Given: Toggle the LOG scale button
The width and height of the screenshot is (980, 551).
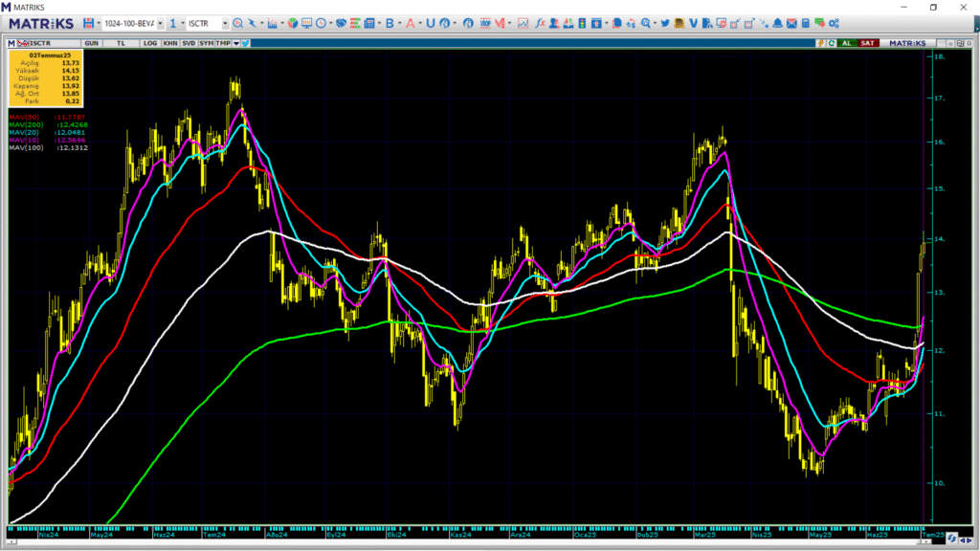Looking at the screenshot, I should tap(150, 43).
